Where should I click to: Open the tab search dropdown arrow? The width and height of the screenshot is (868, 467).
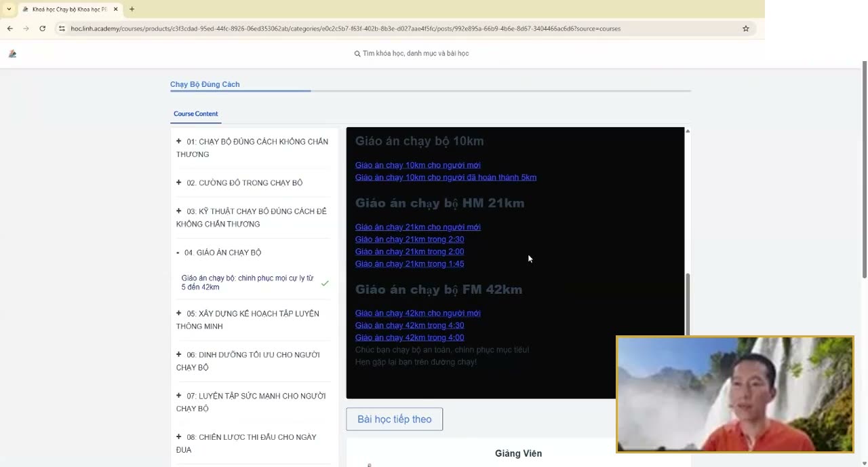[x=9, y=10]
